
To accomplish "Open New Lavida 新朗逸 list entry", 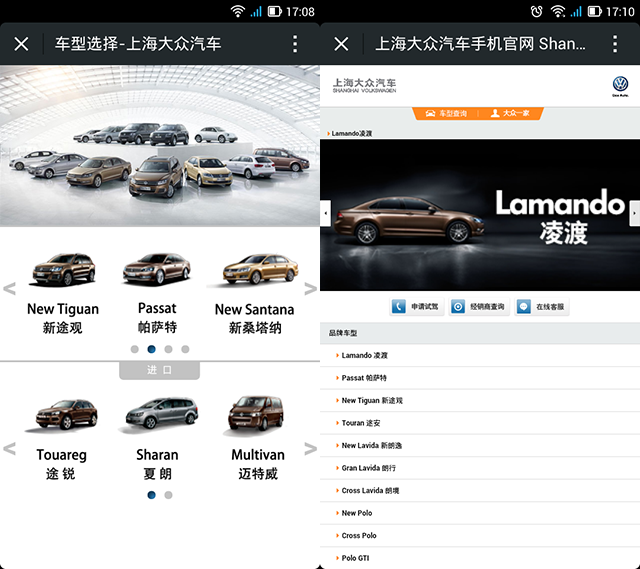I will [x=480, y=445].
